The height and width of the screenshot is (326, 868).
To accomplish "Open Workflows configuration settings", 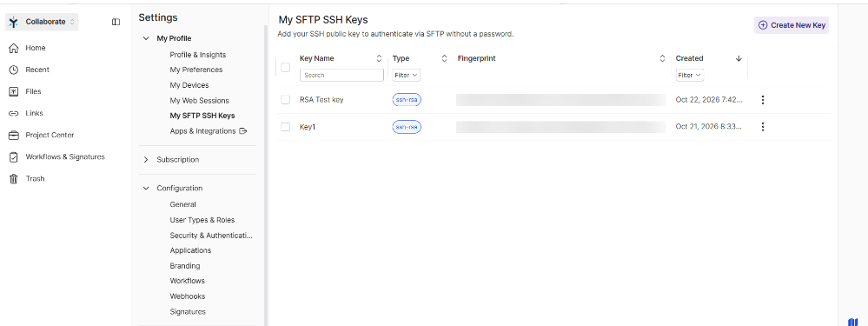I will [x=187, y=281].
